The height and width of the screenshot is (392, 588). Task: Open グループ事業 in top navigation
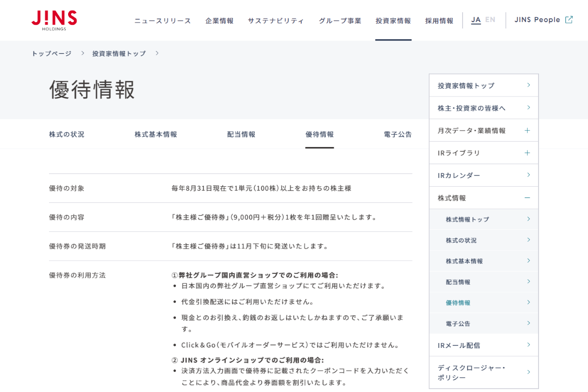point(340,21)
